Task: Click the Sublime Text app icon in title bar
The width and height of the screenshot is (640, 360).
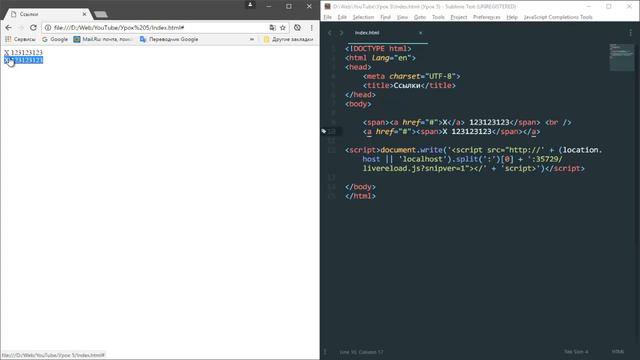Action: pos(327,7)
